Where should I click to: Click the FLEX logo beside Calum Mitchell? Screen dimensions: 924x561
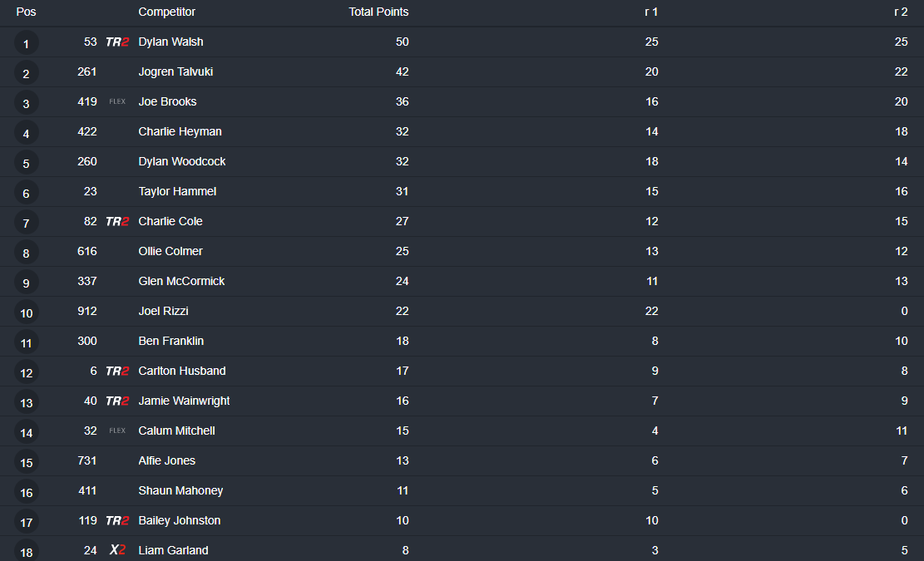point(117,431)
